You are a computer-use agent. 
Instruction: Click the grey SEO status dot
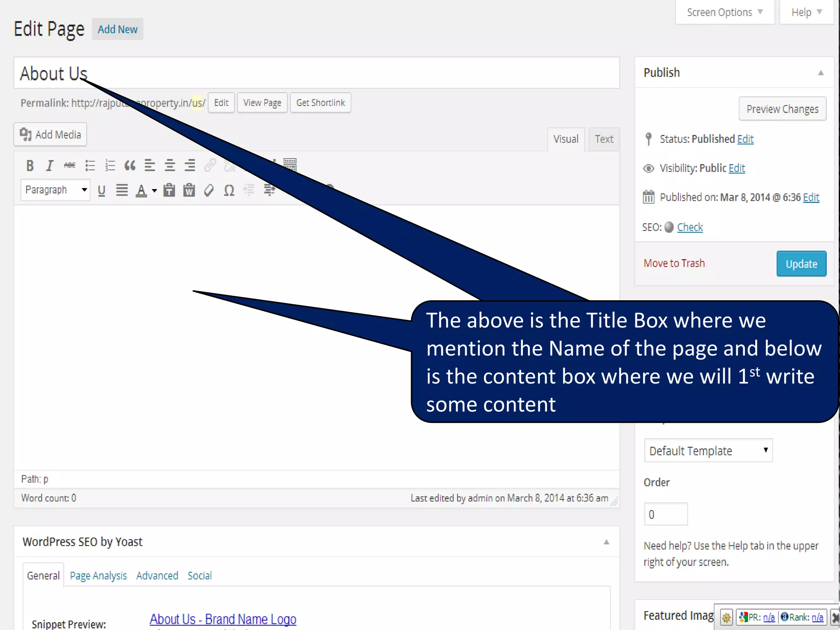[669, 227]
